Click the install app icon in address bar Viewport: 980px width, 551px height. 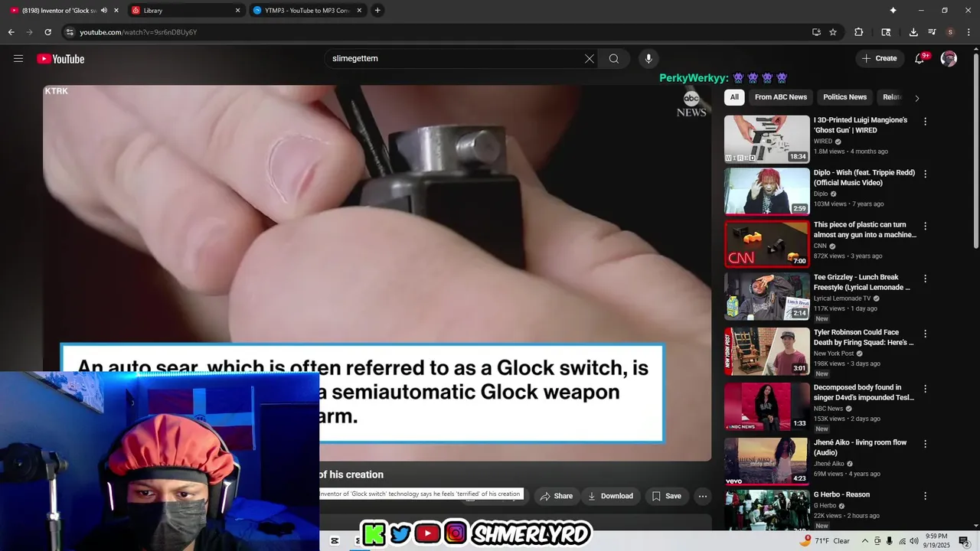pyautogui.click(x=816, y=32)
